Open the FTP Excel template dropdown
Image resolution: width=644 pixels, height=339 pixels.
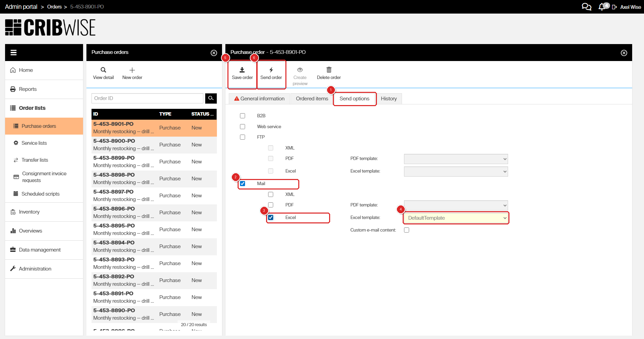[456, 172]
